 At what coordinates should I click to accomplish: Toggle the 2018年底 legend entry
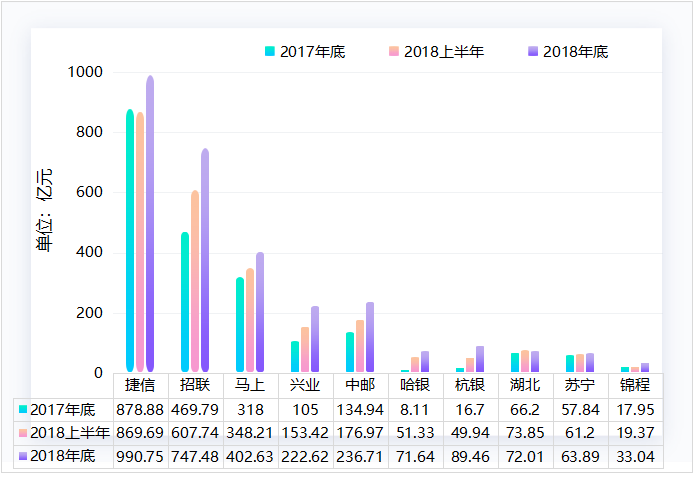pos(568,52)
